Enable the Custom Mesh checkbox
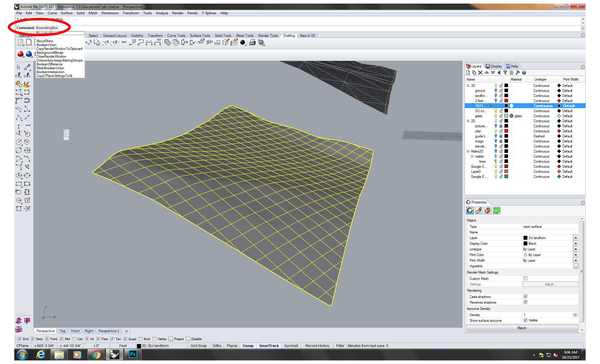The width and height of the screenshot is (600, 364). point(526,278)
